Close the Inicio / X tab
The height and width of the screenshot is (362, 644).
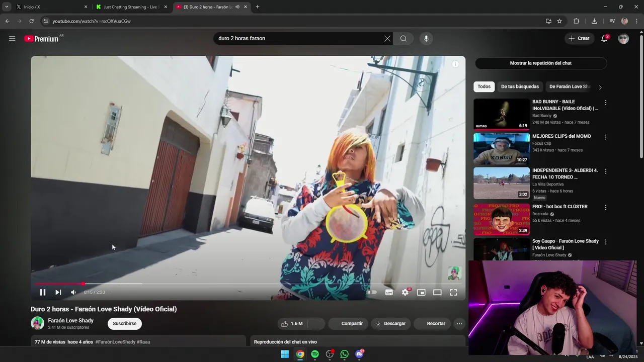click(x=86, y=7)
